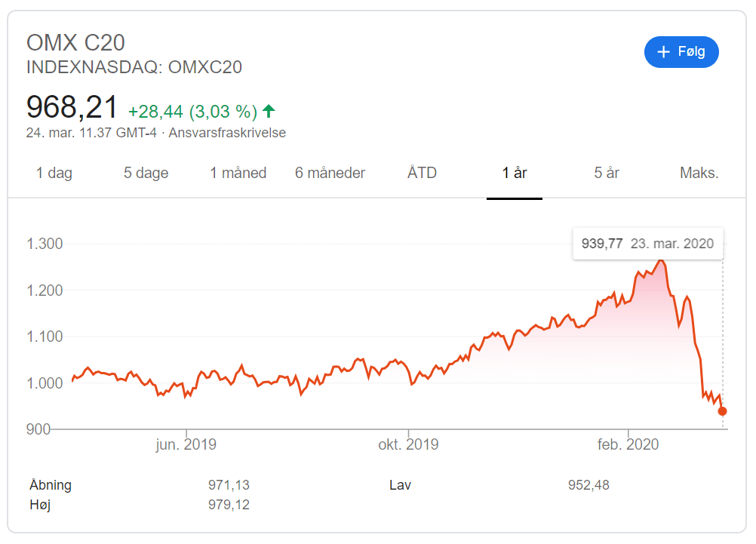Switch to the 1 dag tab
Viewport: 756px width, 544px height.
click(x=54, y=173)
